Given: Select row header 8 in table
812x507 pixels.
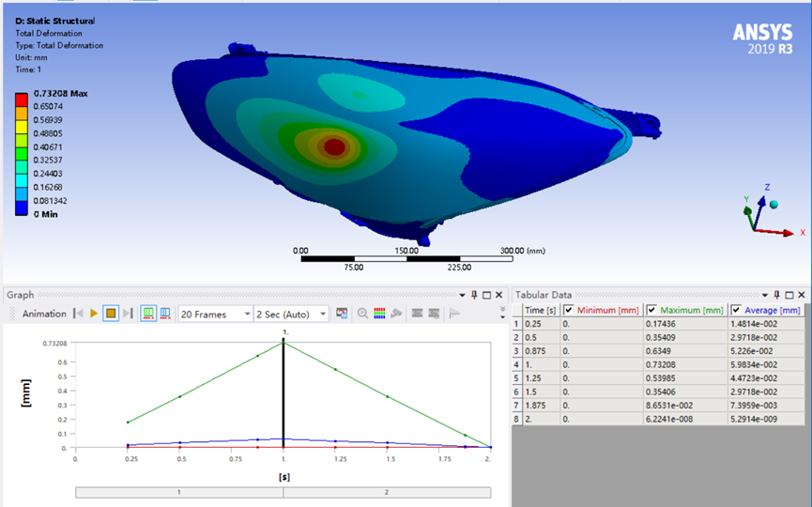Looking at the screenshot, I should (516, 419).
